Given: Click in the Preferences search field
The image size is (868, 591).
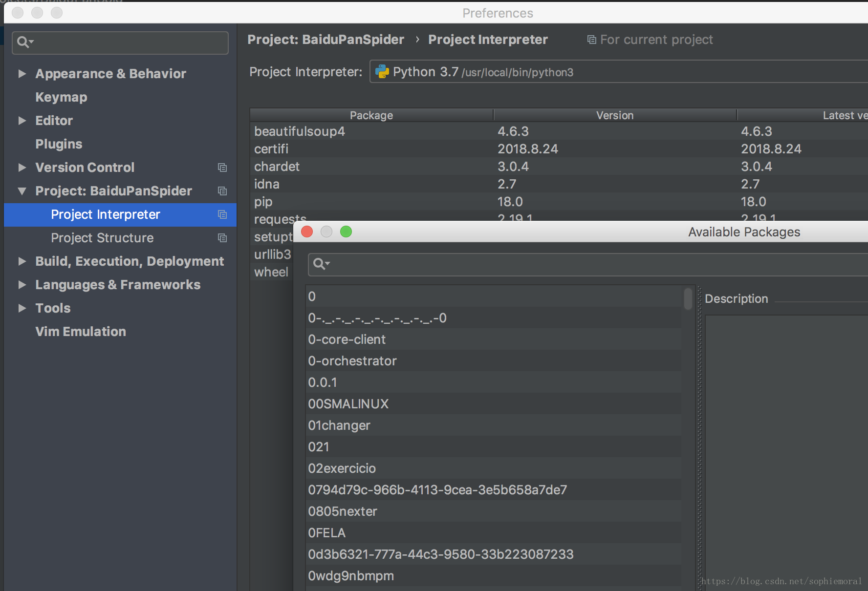Looking at the screenshot, I should pyautogui.click(x=120, y=42).
